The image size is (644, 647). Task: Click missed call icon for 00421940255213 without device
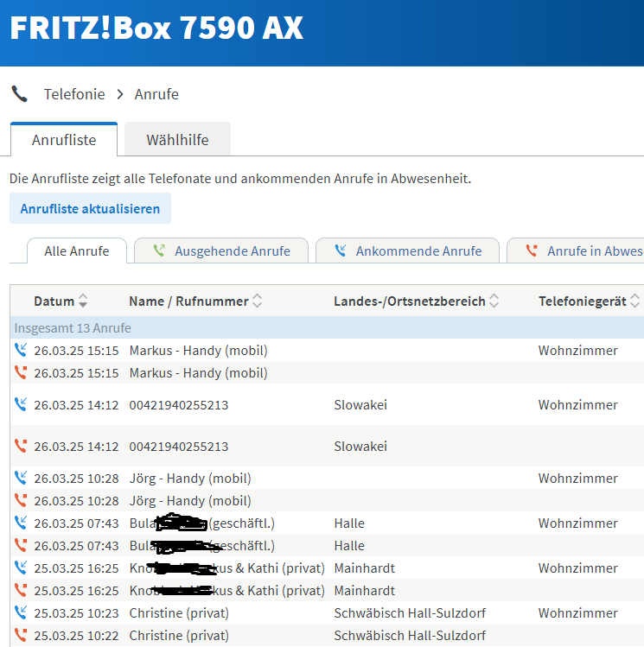(x=21, y=446)
